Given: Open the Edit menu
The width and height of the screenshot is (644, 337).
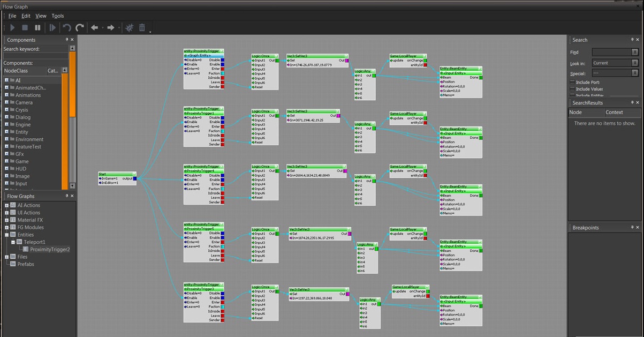Looking at the screenshot, I should 26,16.
